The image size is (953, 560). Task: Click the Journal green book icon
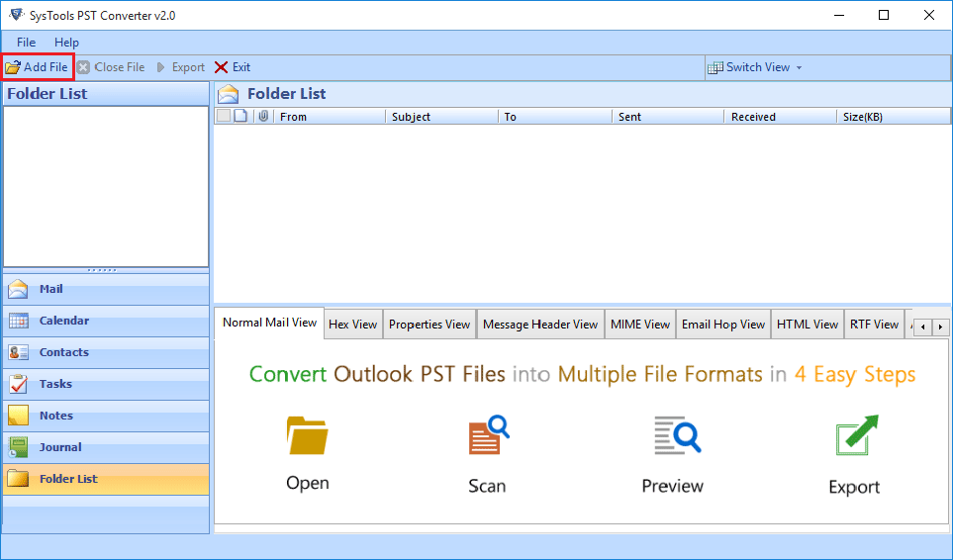click(18, 447)
